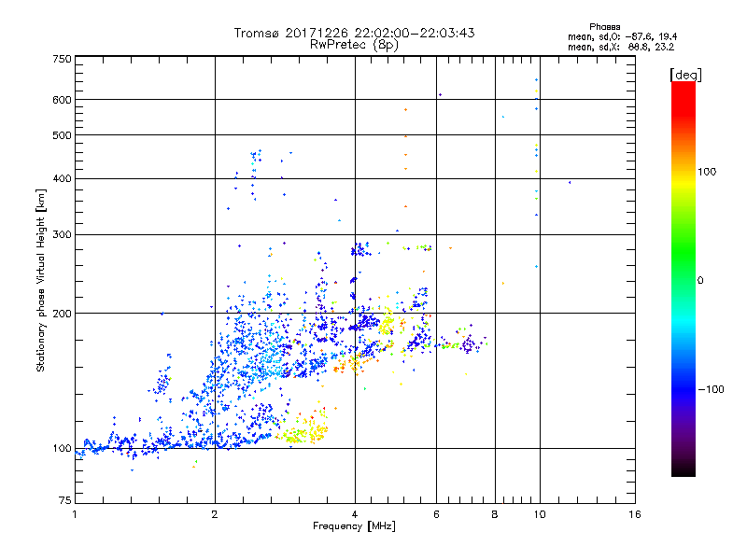Click the 'RwPretec (8p)' subtitle
This screenshot has height=560, width=747.
point(354,45)
